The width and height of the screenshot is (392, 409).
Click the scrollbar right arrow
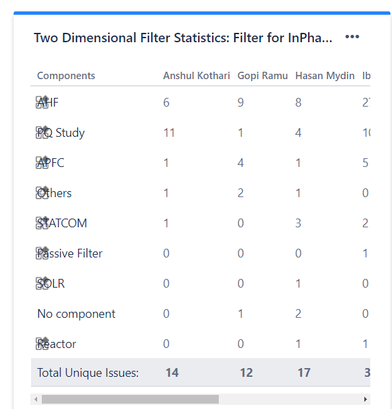point(365,399)
